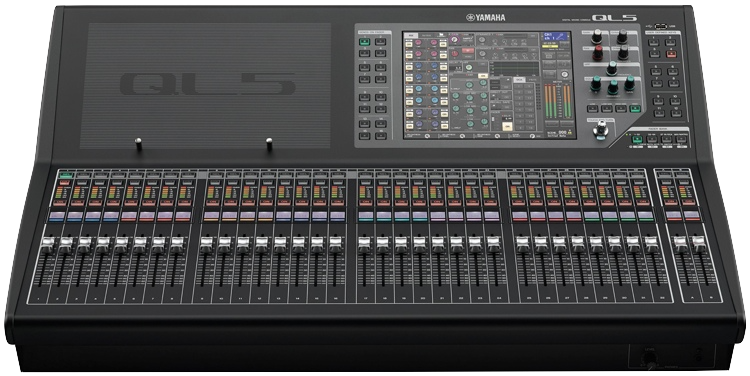Tap the red-lit User Defined key 4
Viewport: 750px width, 376px height.
pos(671,53)
